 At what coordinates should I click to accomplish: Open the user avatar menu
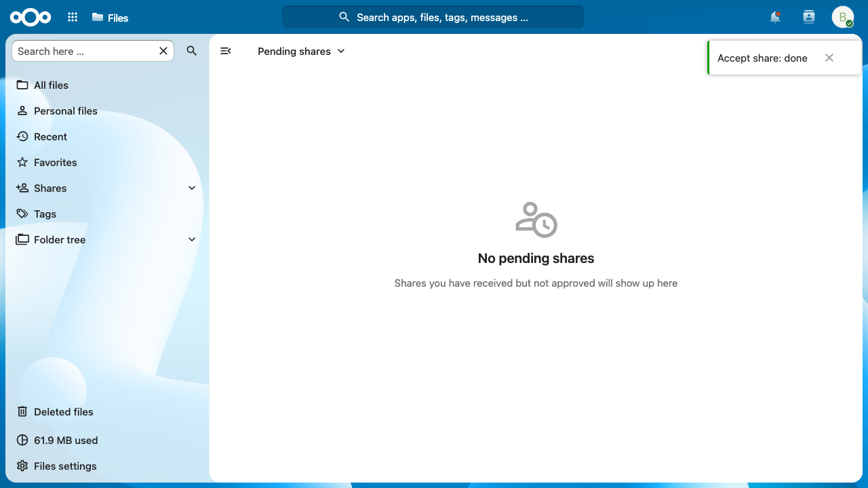click(843, 18)
